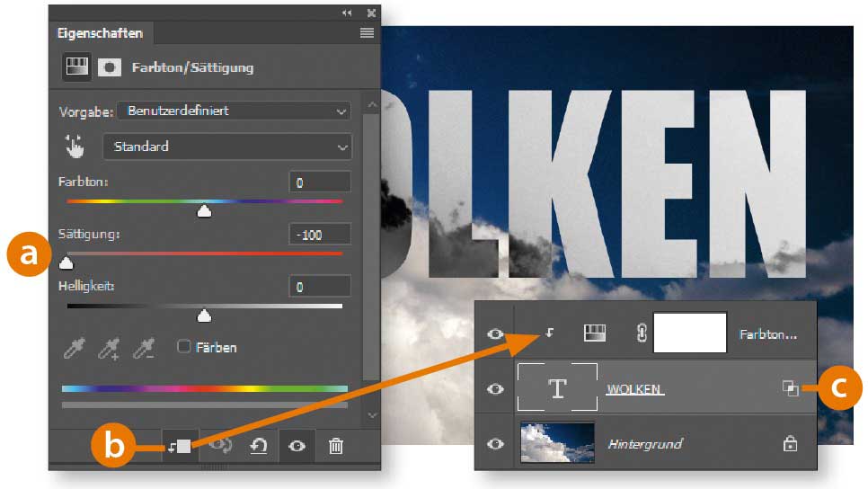Click the Farbton/Sättigung panel title
This screenshot has height=489, width=868.
pos(192,67)
